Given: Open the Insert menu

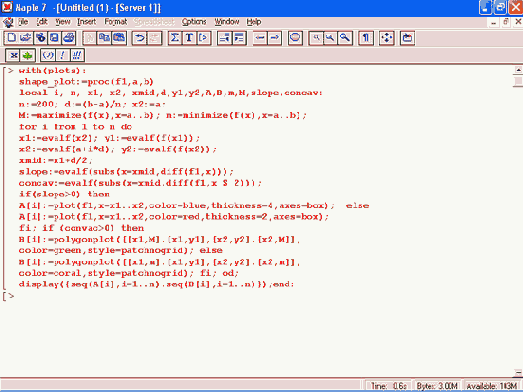Looking at the screenshot, I should 86,22.
